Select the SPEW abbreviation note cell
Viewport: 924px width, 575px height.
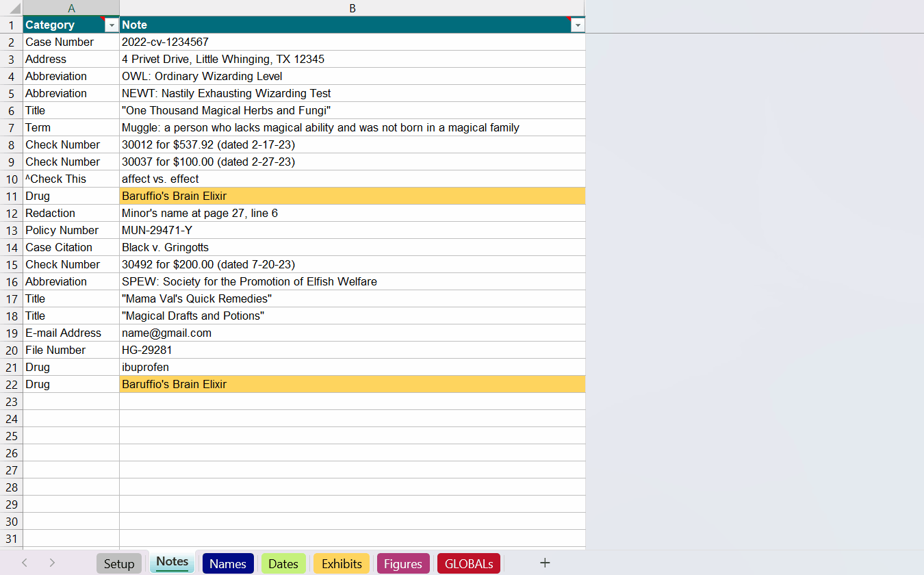pyautogui.click(x=352, y=281)
